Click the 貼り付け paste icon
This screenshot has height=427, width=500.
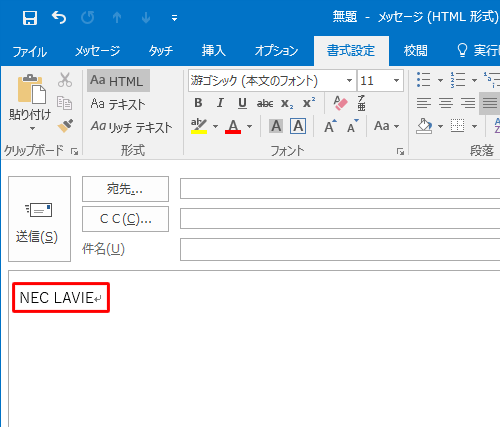[31, 89]
